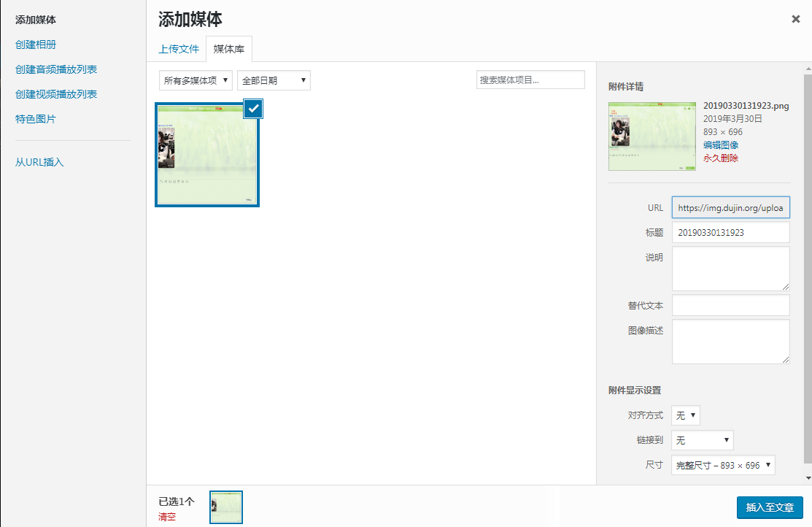Open 创建音频播放列表 in the sidebar
The height and width of the screenshot is (527, 812).
coord(56,69)
